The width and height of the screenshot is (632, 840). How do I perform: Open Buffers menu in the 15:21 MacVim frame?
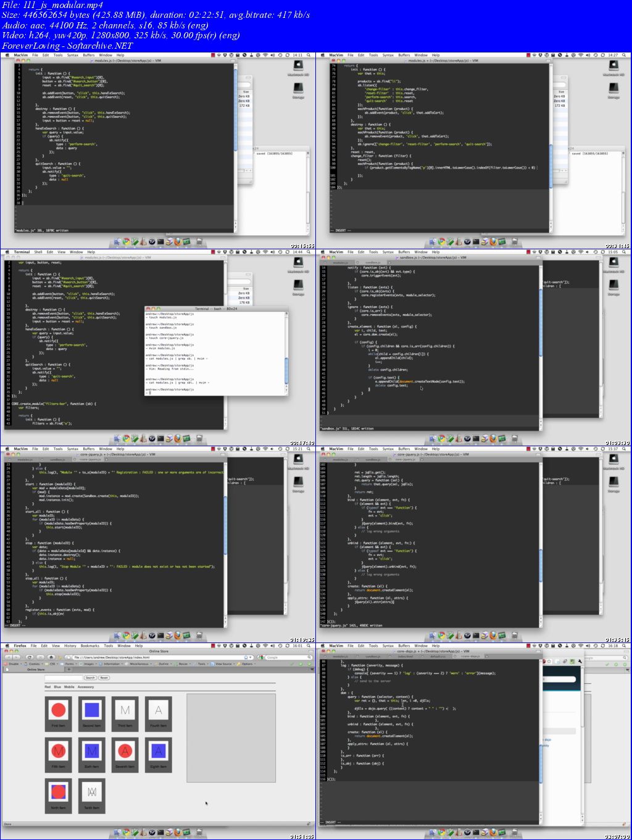89,449
